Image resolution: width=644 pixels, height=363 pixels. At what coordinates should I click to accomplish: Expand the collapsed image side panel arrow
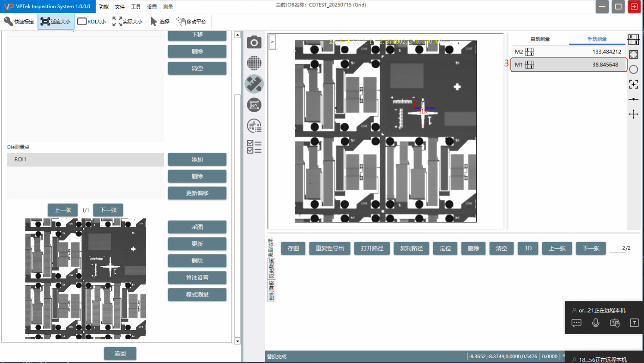(x=272, y=42)
